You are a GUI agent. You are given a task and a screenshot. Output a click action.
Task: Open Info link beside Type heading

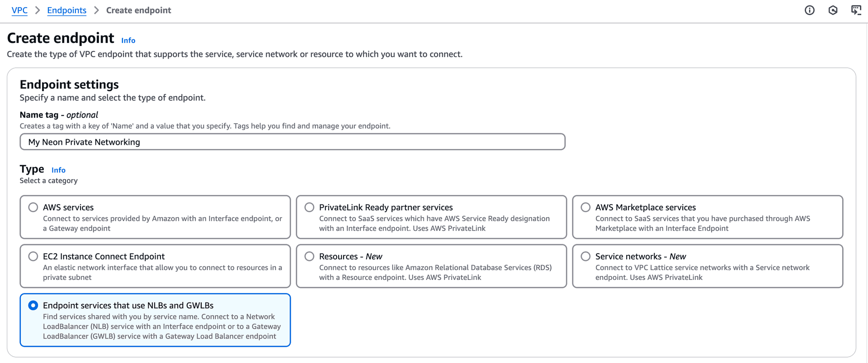[58, 170]
